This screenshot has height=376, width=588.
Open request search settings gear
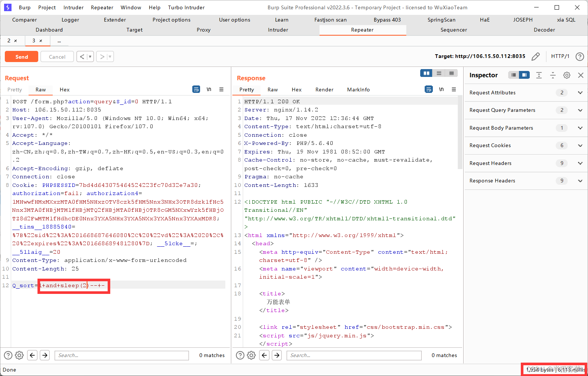point(19,355)
